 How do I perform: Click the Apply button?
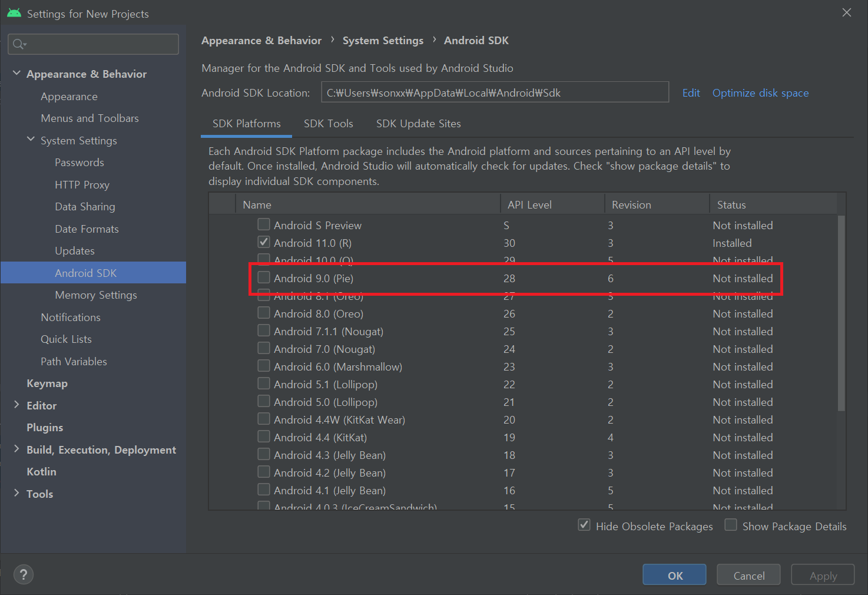coord(823,575)
